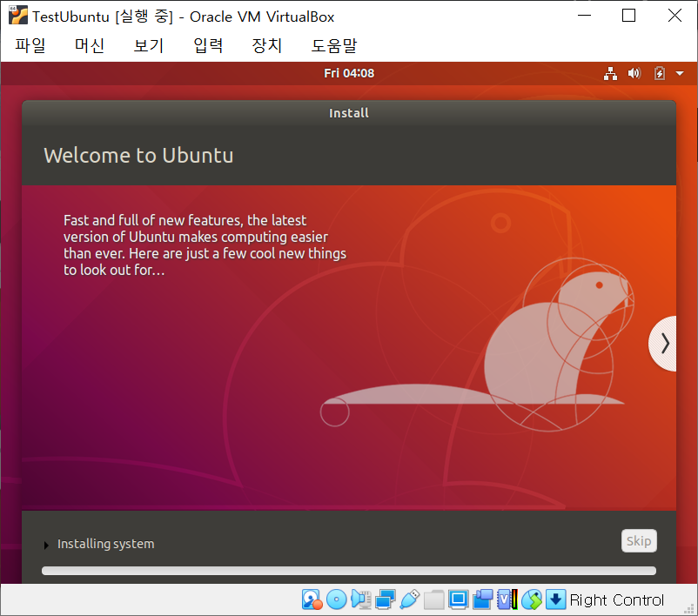Click the USB devices status icon

[x=410, y=599]
